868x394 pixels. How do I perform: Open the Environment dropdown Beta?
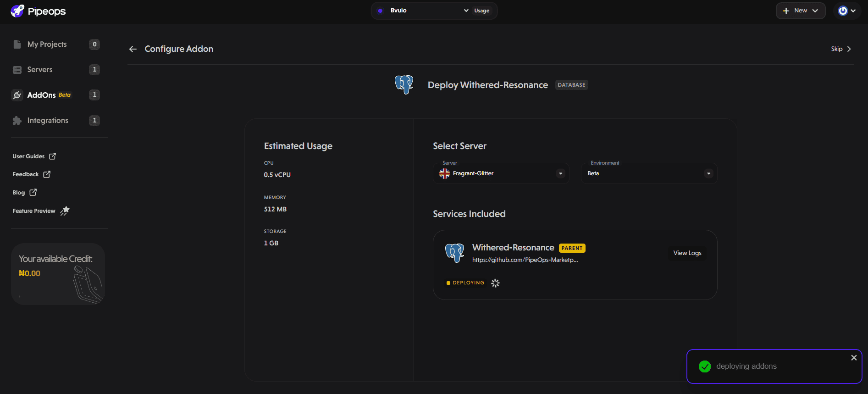point(649,173)
